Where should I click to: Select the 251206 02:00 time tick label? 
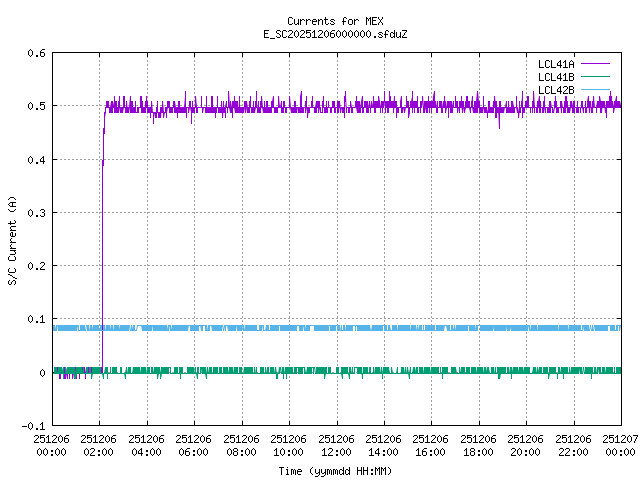(x=99, y=445)
